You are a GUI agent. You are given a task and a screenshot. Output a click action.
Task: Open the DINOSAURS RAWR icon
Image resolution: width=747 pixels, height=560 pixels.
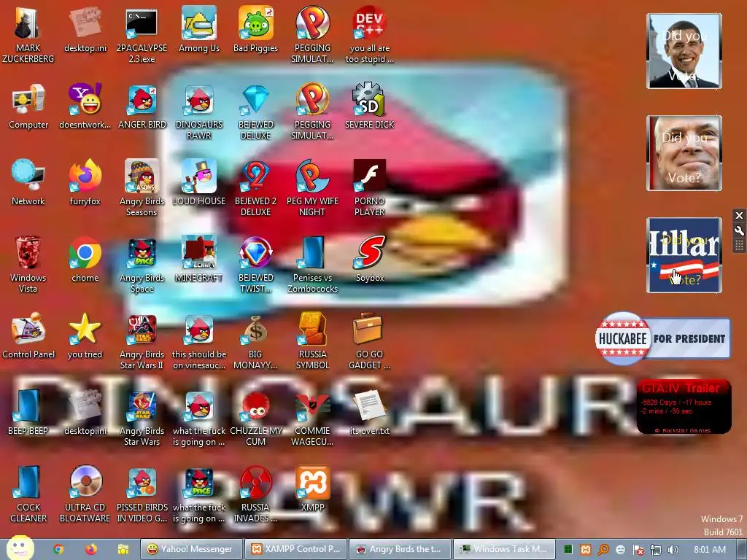198,112
